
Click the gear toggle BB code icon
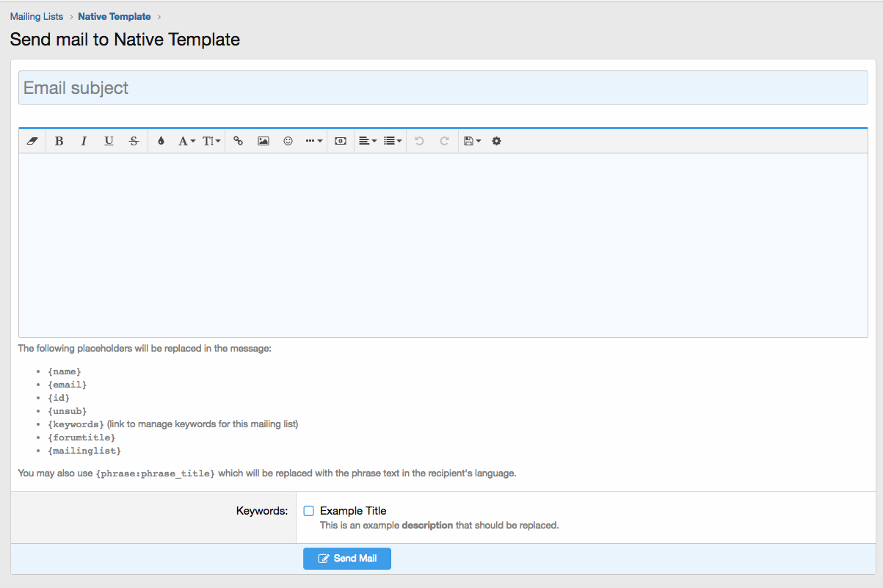coord(496,141)
